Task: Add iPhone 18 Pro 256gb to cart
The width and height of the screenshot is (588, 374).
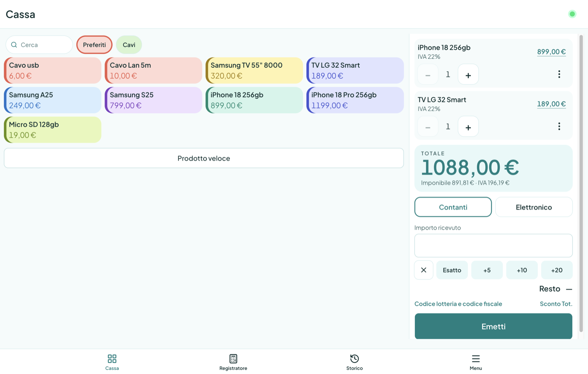Action: [355, 100]
